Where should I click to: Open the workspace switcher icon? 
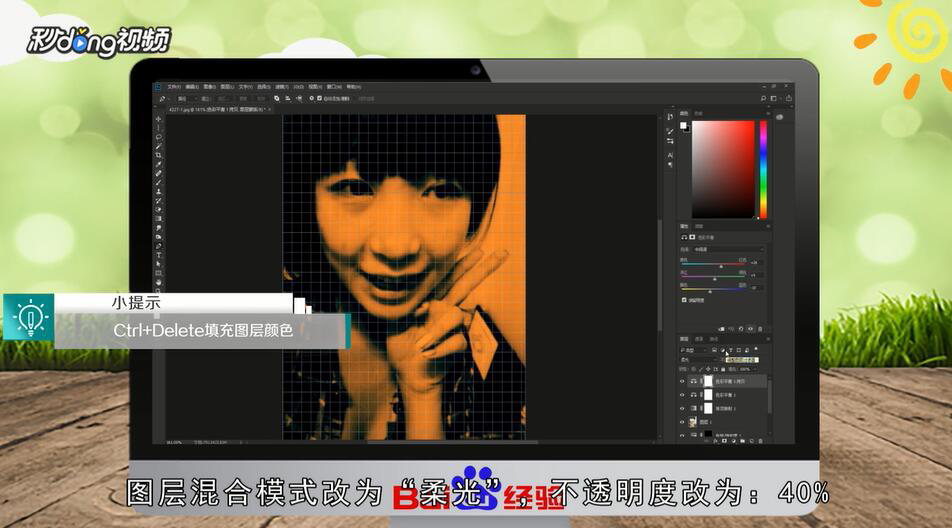click(774, 98)
